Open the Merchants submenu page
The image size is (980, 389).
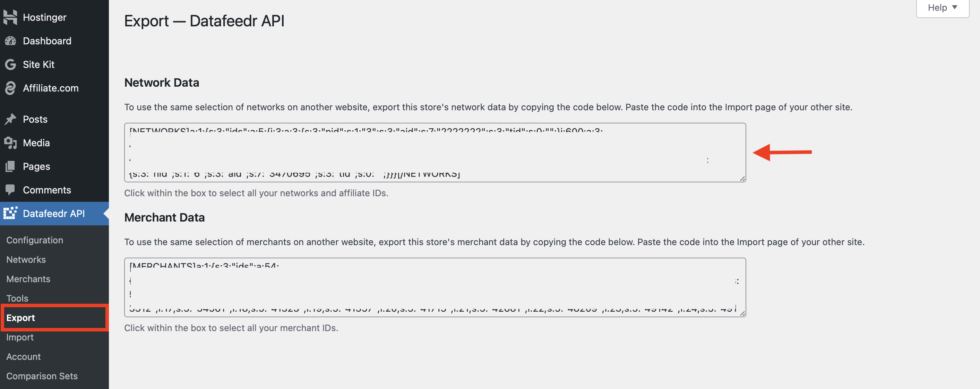coord(28,279)
